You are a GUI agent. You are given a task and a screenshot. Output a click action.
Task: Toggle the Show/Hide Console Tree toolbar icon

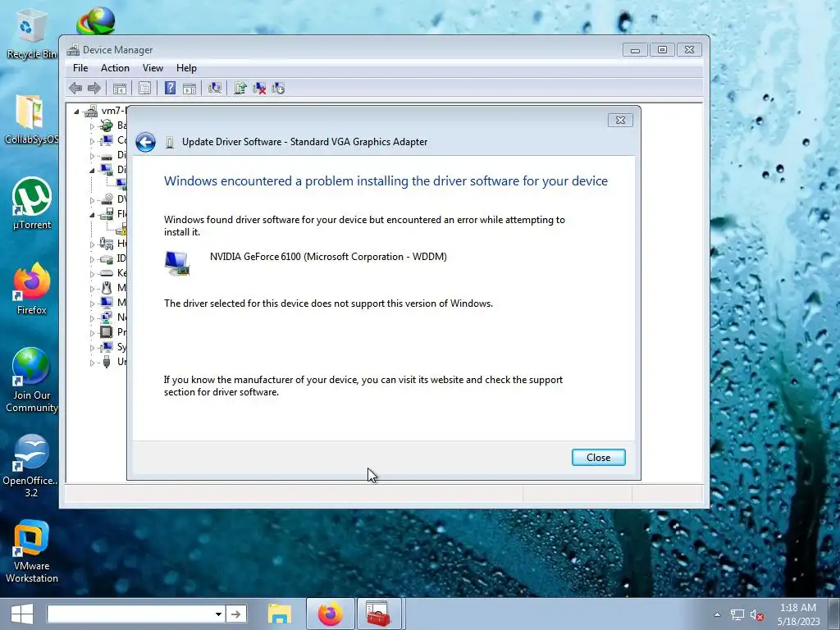(x=120, y=89)
